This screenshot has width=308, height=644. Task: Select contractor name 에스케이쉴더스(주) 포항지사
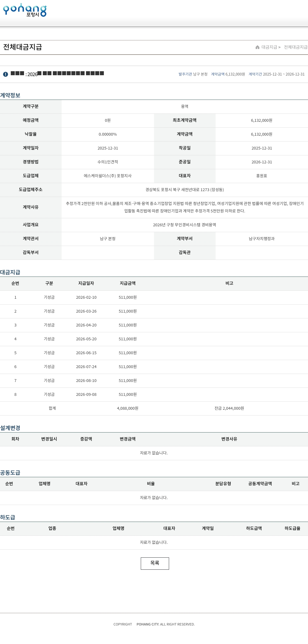point(108,176)
